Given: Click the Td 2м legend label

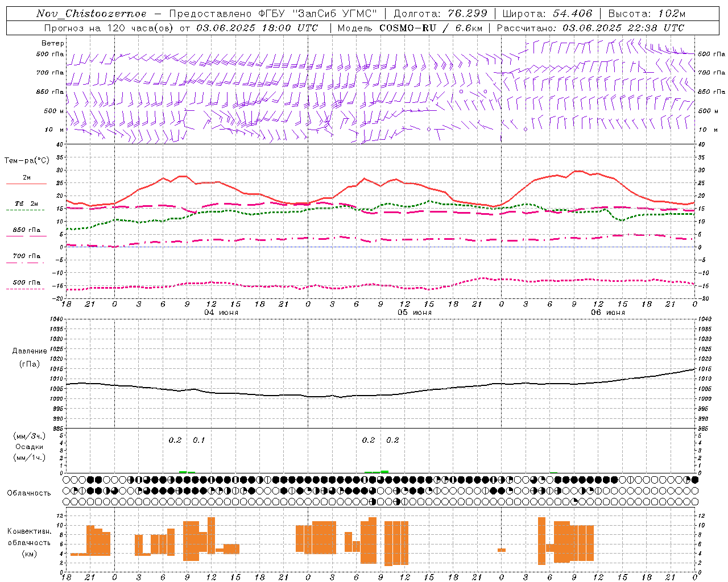Looking at the screenshot, I should click(27, 203).
